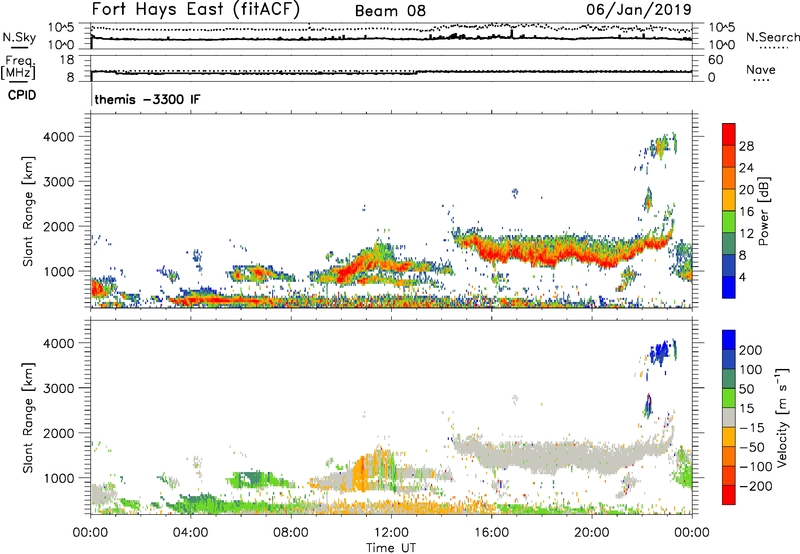The width and height of the screenshot is (800, 554).
Task: Click the 'Beam 08' label
Action: (390, 11)
